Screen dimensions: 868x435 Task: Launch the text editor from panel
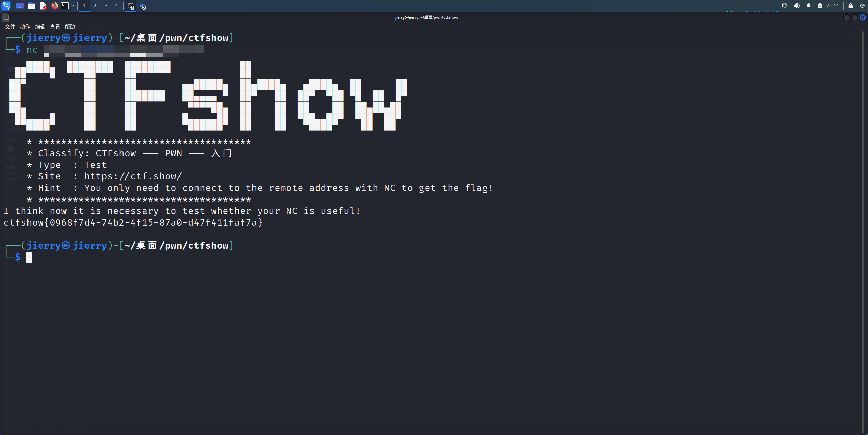[x=43, y=6]
